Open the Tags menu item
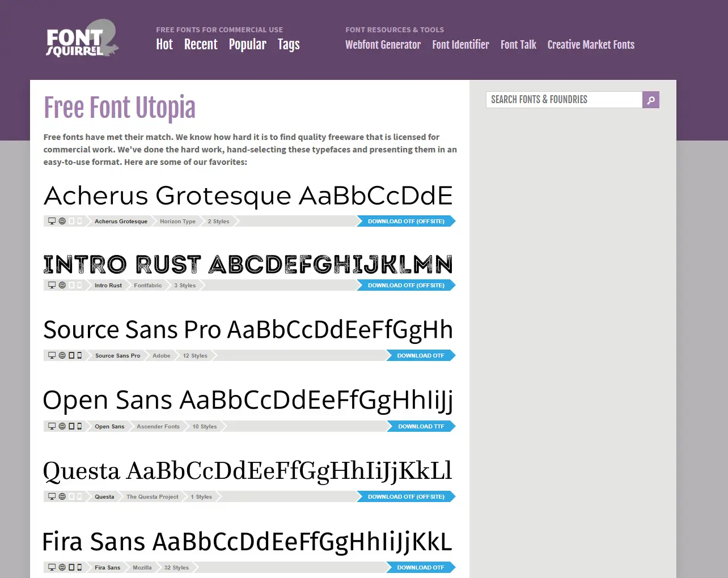 point(289,44)
